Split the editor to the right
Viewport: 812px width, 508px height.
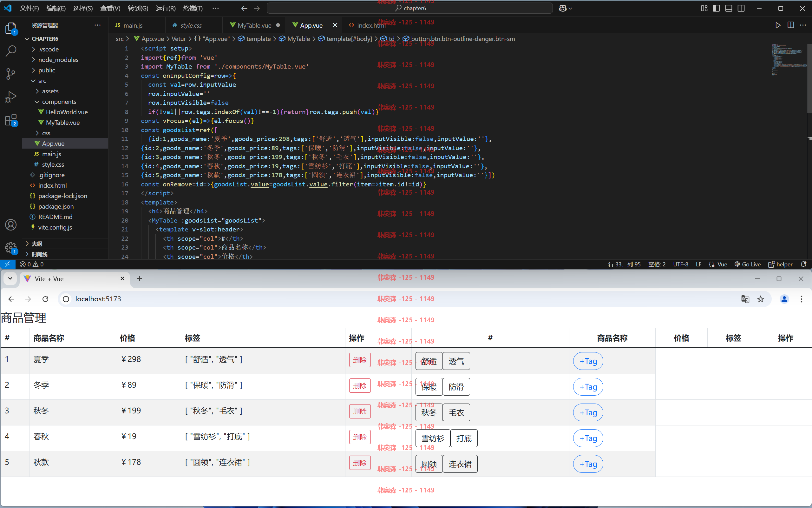point(790,25)
